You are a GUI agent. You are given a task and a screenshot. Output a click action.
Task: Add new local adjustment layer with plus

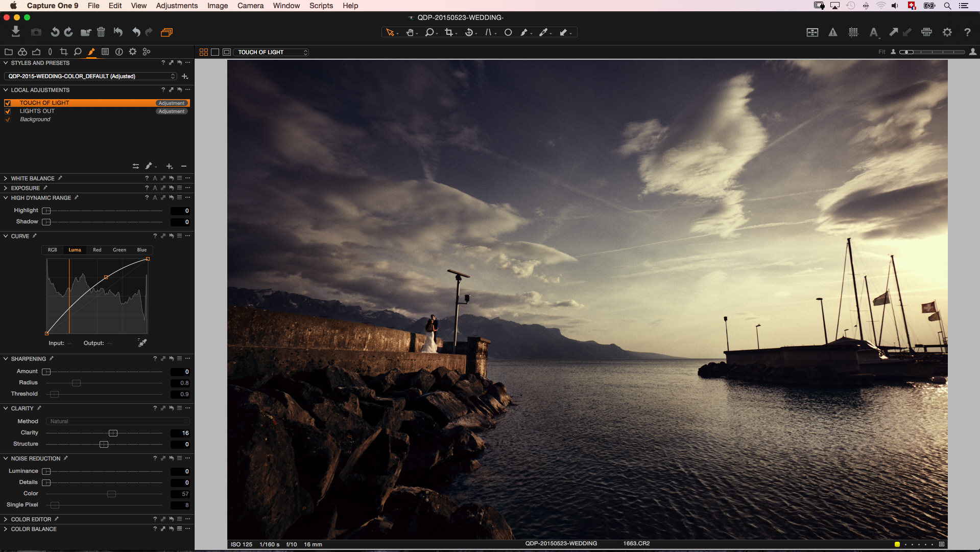point(170,166)
